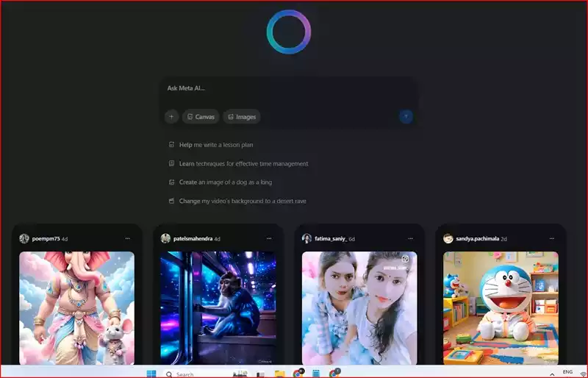Click the ENG language indicator
The width and height of the screenshot is (588, 378).
click(x=567, y=372)
